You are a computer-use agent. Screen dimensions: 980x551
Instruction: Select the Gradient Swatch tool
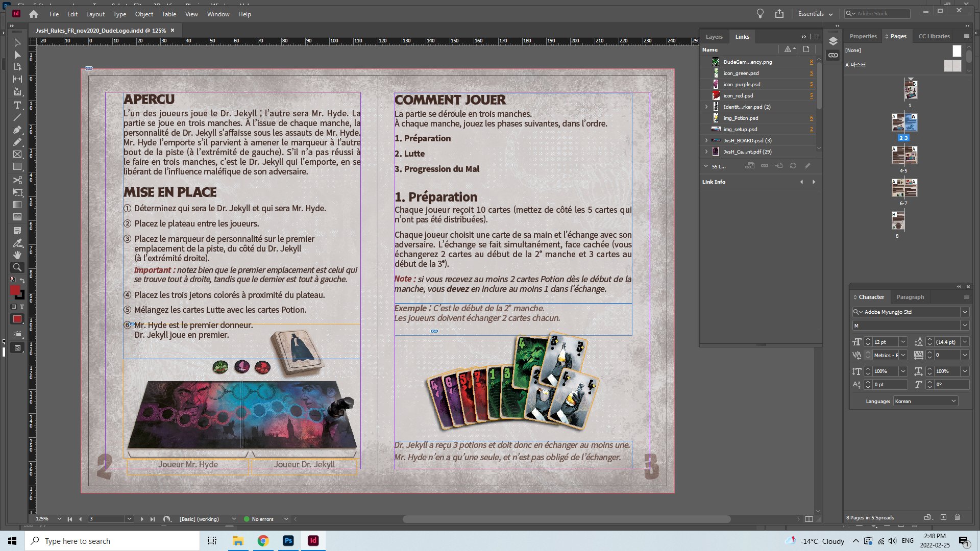[17, 205]
